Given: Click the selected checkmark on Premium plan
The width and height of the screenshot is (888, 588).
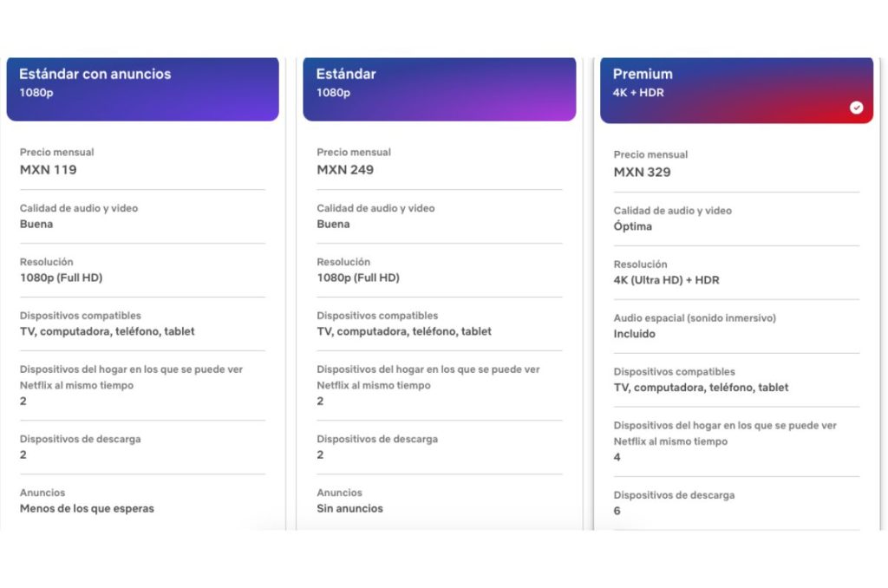Looking at the screenshot, I should [x=857, y=108].
